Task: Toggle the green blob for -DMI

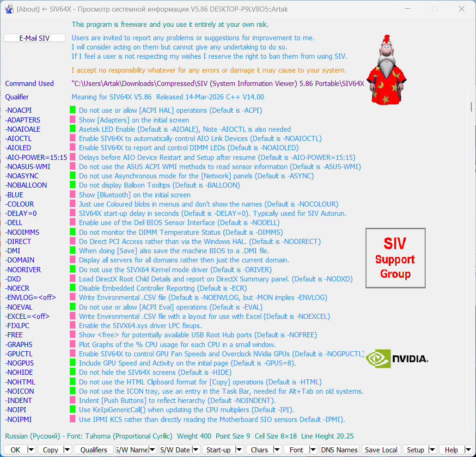Action: coord(73,250)
